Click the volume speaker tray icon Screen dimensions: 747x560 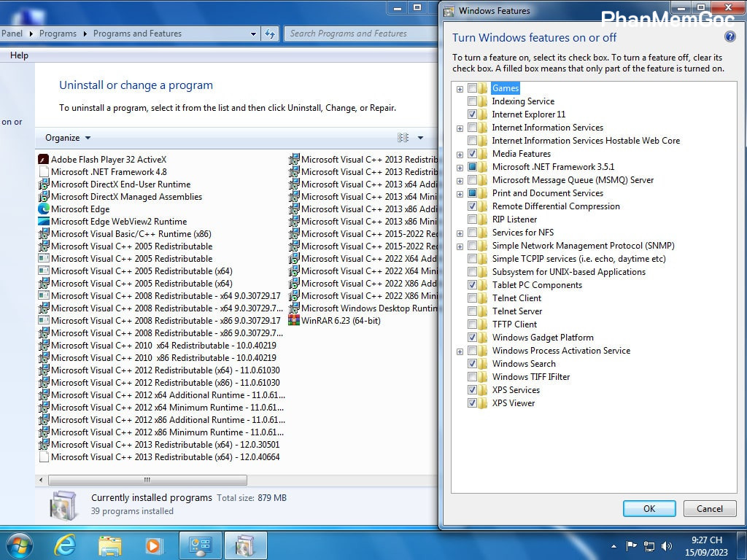[666, 545]
